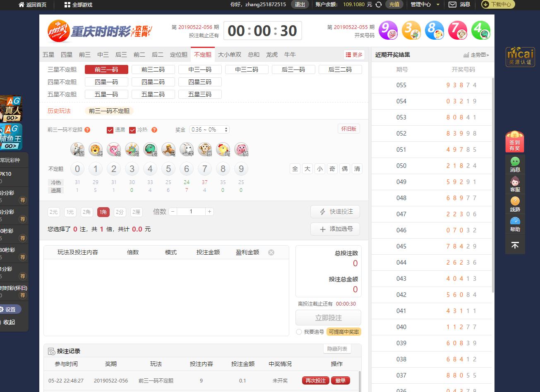
Task: Select the snake zodiac icon
Action: pyautogui.click(x=150, y=149)
